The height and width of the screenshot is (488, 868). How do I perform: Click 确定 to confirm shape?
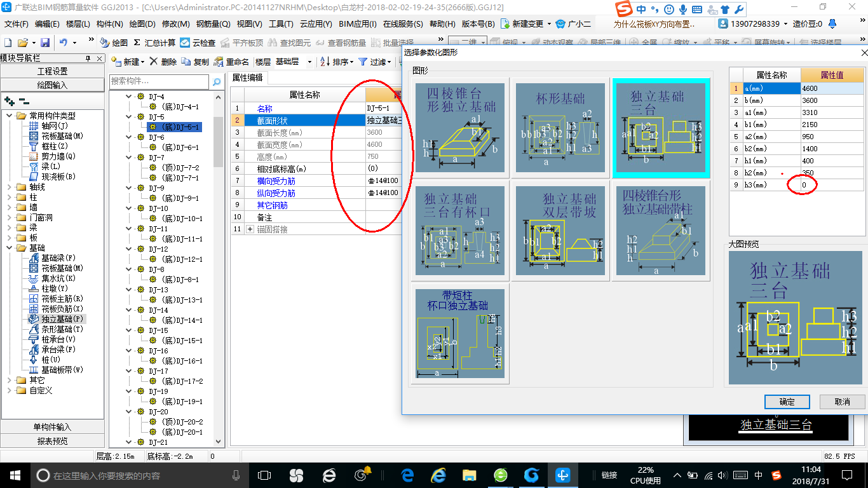pyautogui.click(x=787, y=402)
